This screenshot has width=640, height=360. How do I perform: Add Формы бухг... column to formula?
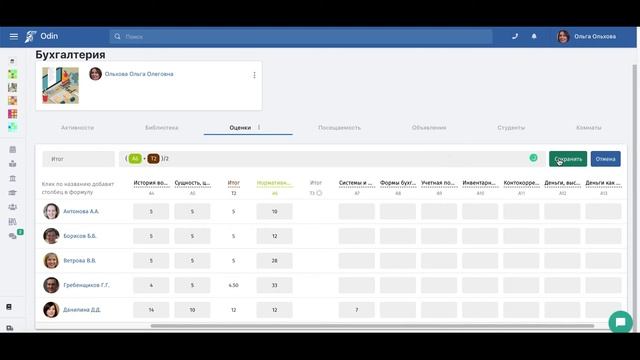pyautogui.click(x=398, y=183)
